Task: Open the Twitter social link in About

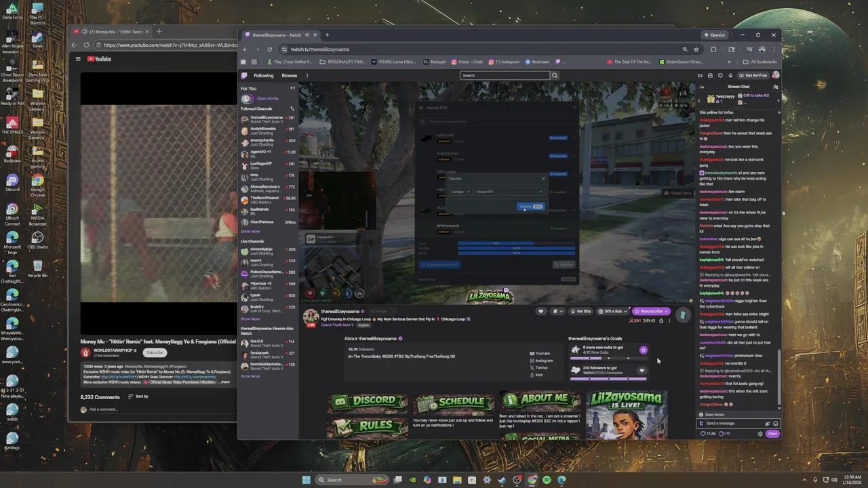Action: coord(539,367)
